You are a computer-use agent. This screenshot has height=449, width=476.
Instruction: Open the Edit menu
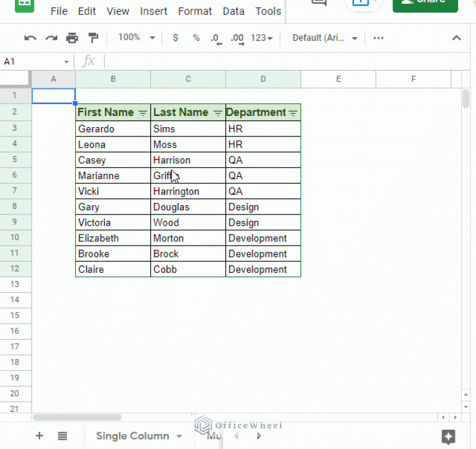click(87, 11)
